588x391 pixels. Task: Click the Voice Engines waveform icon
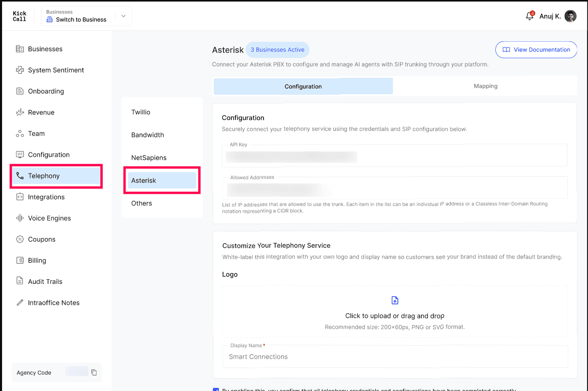20,218
